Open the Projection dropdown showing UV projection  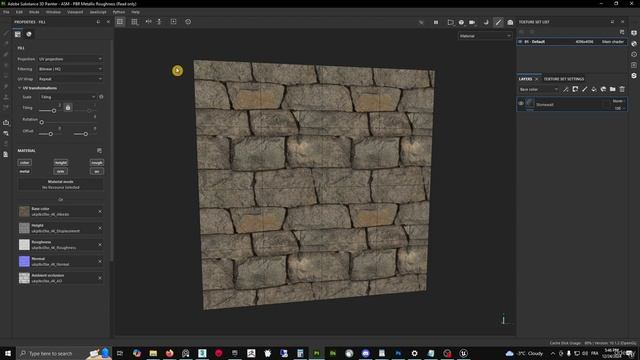(x=70, y=59)
